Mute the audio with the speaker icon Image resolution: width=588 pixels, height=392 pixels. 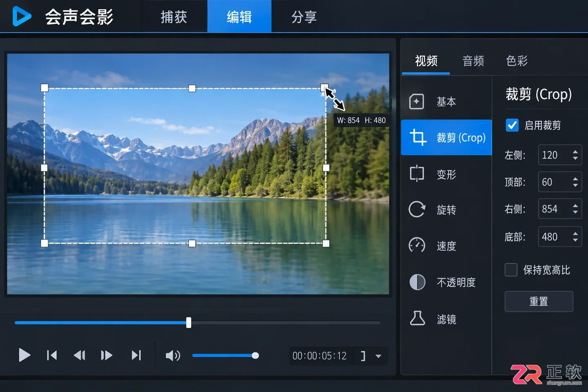tap(173, 356)
